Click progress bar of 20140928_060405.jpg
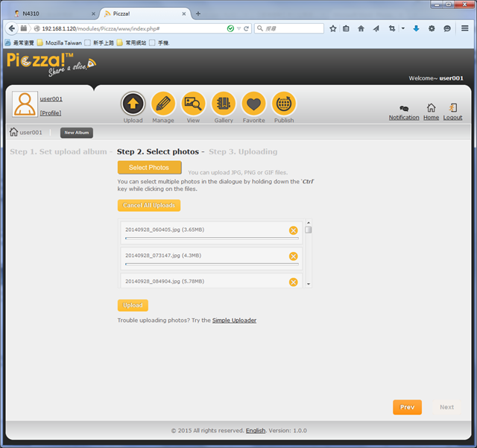The image size is (477, 448). [x=212, y=239]
